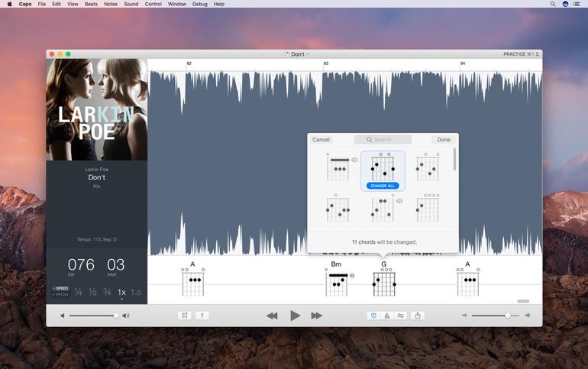Viewport: 588px width, 369px height.
Task: Click bar marker 83 on the ruler
Action: pyautogui.click(x=326, y=63)
